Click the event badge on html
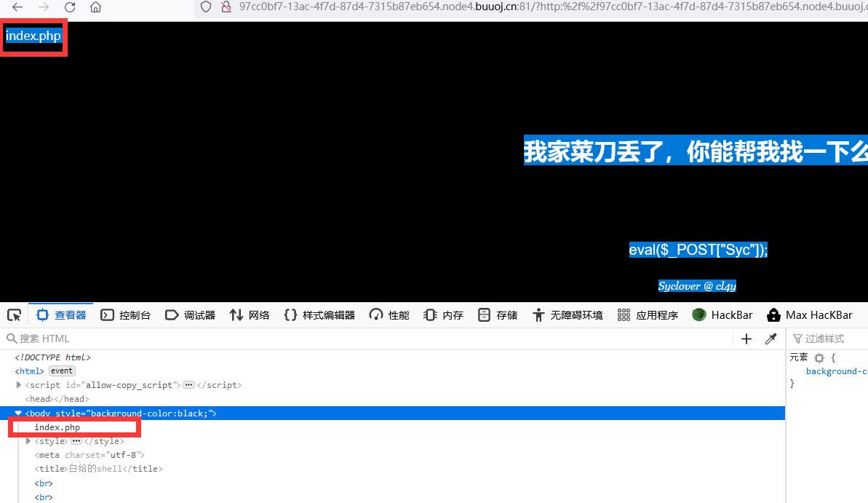The height and width of the screenshot is (503, 868). tap(61, 371)
